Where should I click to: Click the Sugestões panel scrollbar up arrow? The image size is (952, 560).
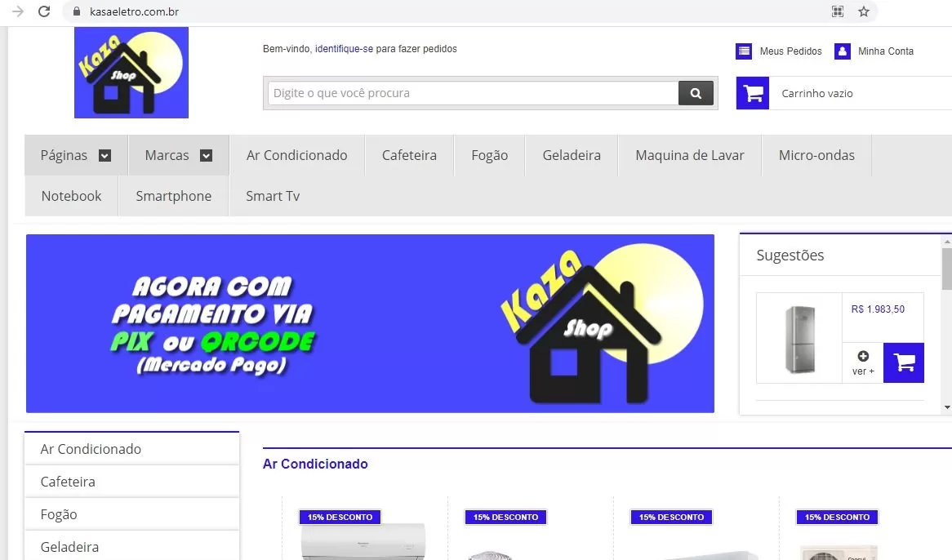tap(947, 242)
